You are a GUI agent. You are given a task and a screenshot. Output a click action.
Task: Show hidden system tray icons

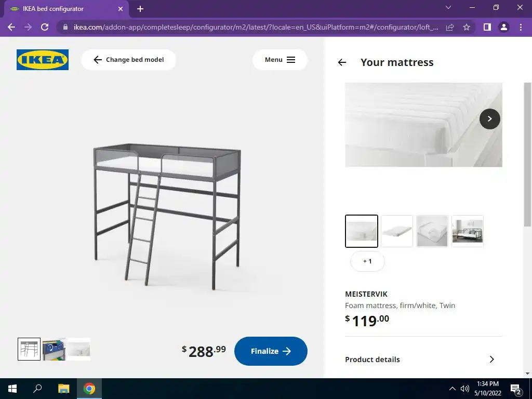click(x=452, y=389)
